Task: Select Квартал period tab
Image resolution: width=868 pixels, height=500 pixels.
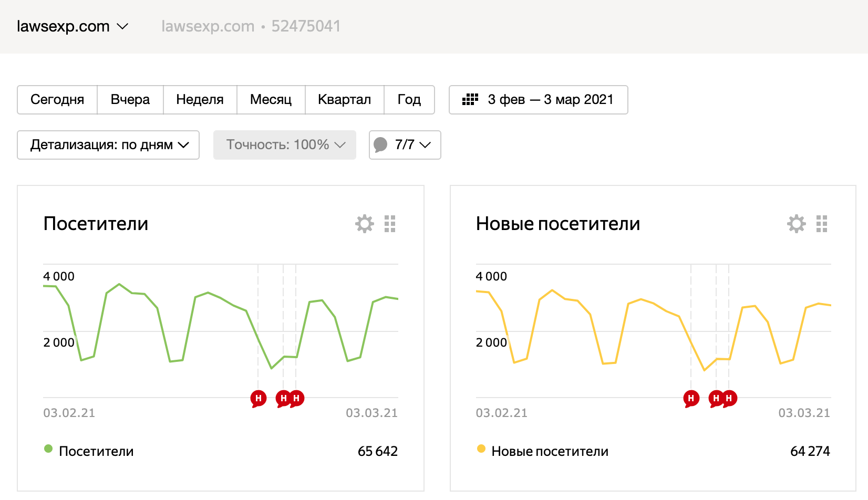Action: coord(345,100)
